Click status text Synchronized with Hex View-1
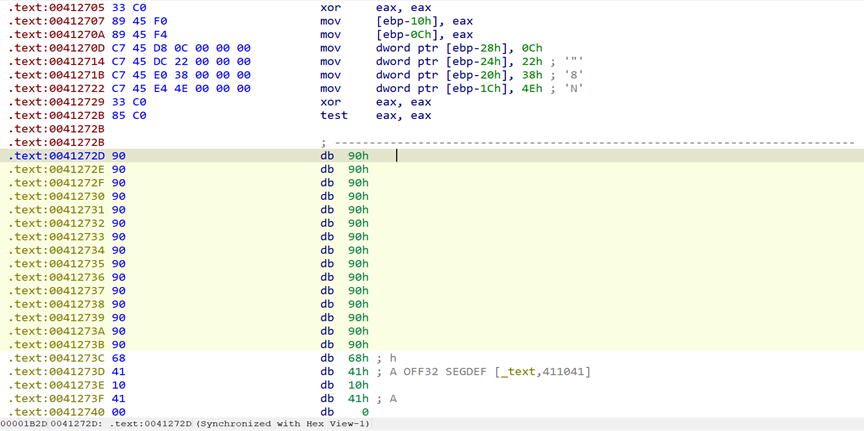Viewport: 864px width, 431px height. tap(283, 424)
